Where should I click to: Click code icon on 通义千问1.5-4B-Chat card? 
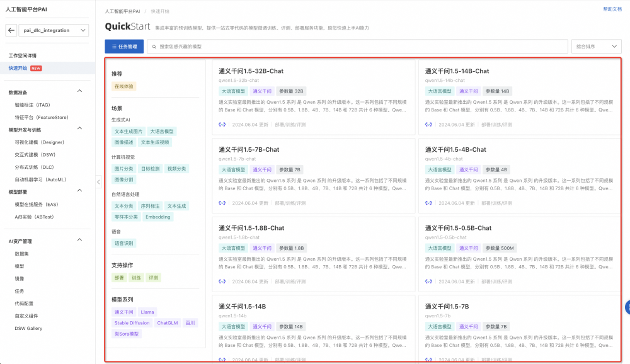[428, 203]
